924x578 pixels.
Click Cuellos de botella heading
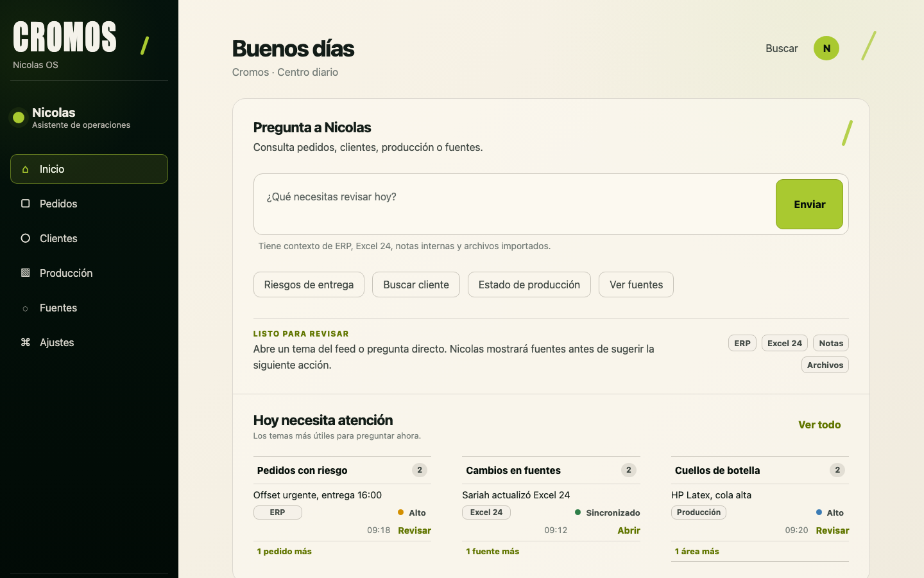[x=717, y=470]
